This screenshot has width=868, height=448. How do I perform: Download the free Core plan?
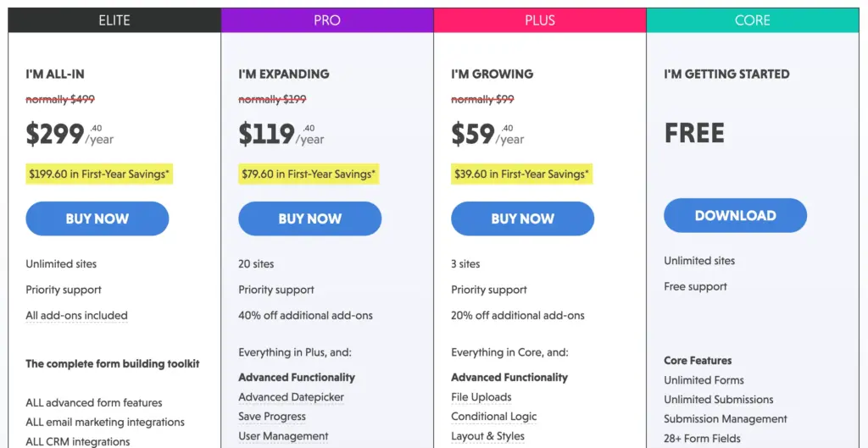(735, 216)
